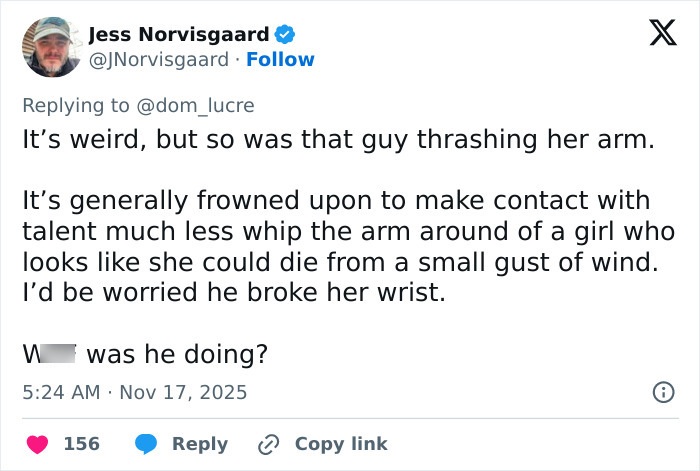Click the blue verified checkmark badge
This screenshot has height=471, width=700.
coord(285,35)
